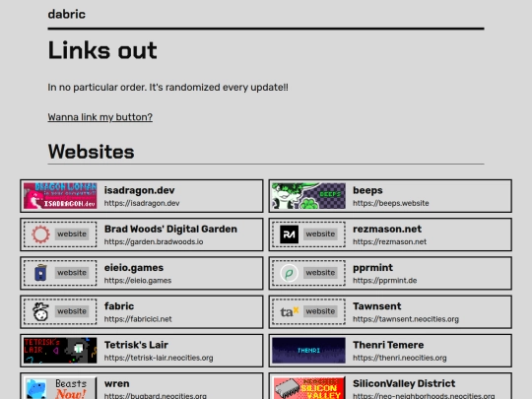Viewport: 532px width, 399px height.
Task: Click the https://fabricici.net URL text
Action: tap(138, 319)
